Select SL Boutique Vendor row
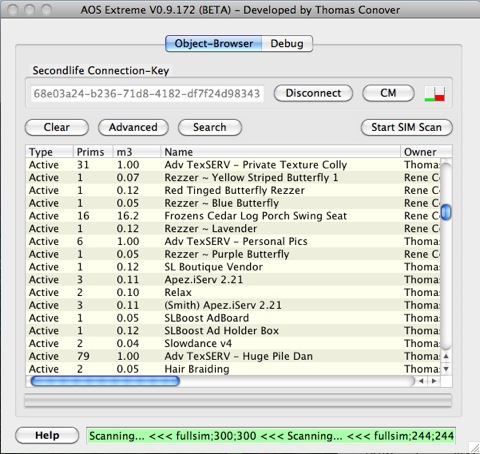Image resolution: width=480 pixels, height=454 pixels. (x=233, y=267)
